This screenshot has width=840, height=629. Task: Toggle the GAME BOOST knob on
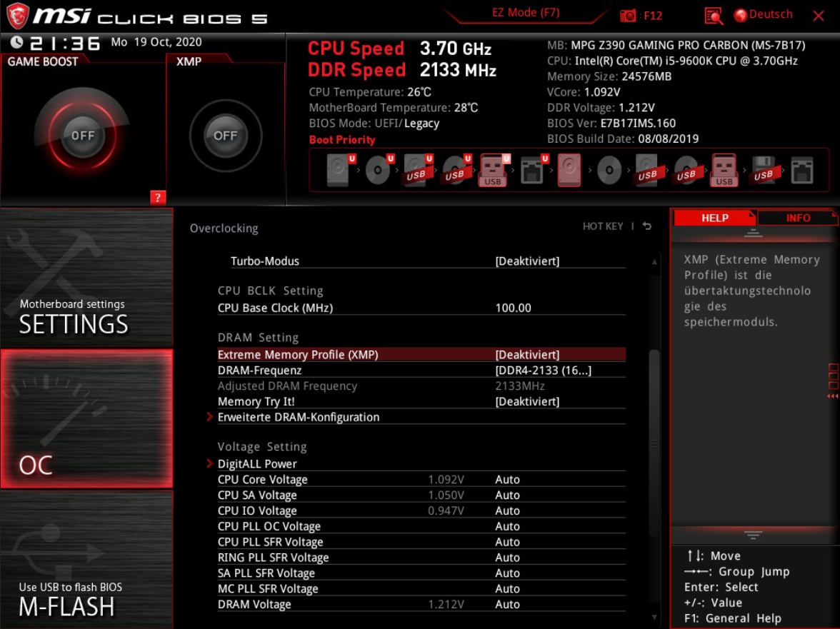[x=83, y=136]
